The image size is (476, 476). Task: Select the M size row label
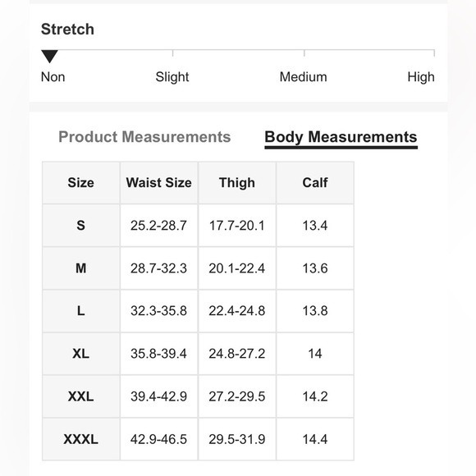pos(80,268)
